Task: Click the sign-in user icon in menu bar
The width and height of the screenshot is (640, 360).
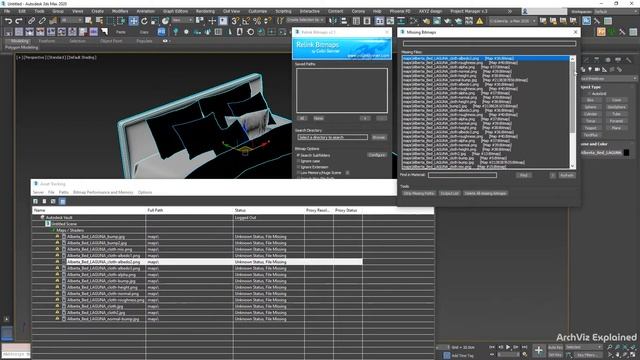Action: point(525,11)
